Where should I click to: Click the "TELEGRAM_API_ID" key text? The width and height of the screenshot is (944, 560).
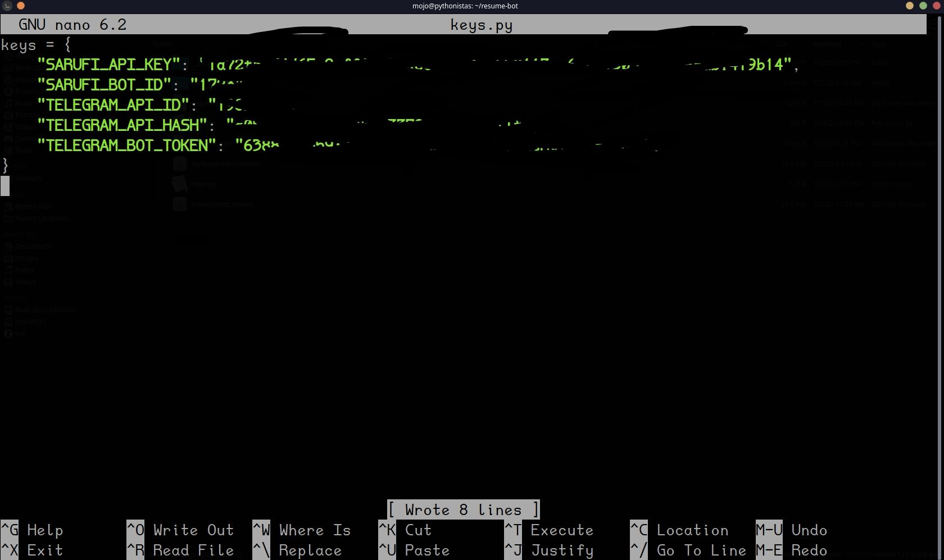tap(113, 105)
